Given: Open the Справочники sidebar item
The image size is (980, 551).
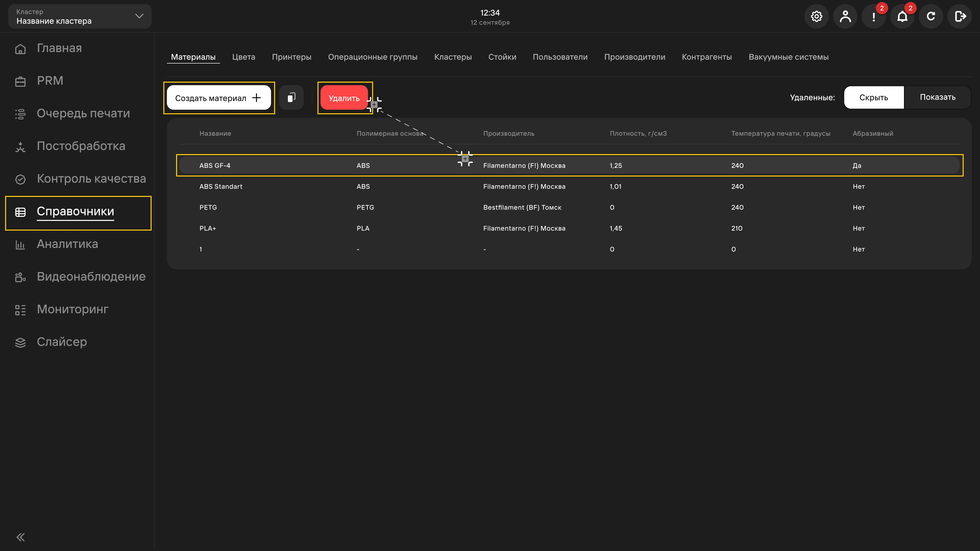Looking at the screenshot, I should [x=78, y=212].
